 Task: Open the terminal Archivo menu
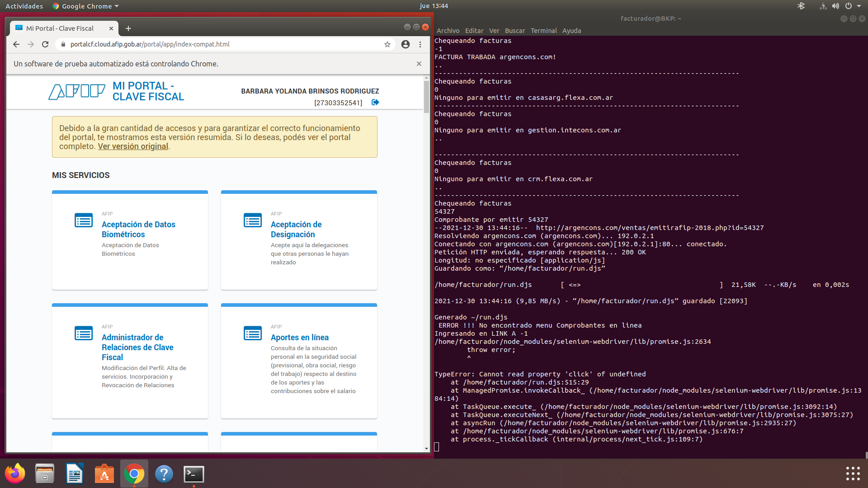click(x=448, y=31)
